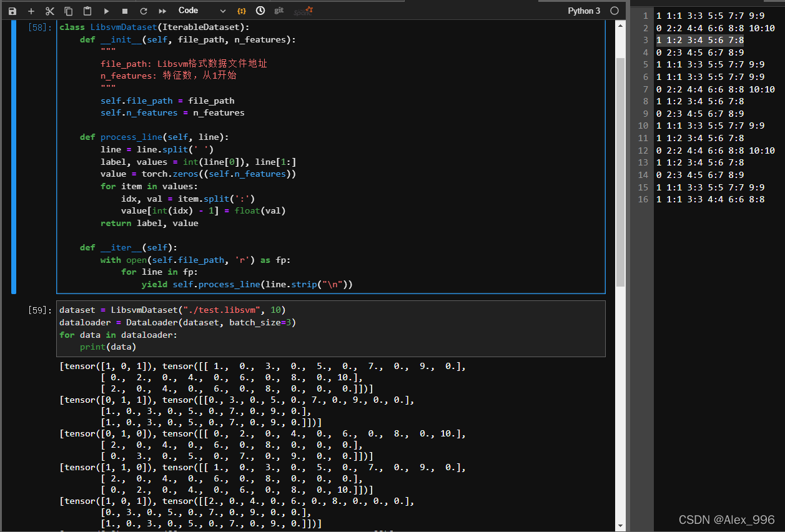This screenshot has height=532, width=785.
Task: Click line 2 text '0 2:2 4:4 6:6 8:8 10:10'
Action: pos(715,28)
